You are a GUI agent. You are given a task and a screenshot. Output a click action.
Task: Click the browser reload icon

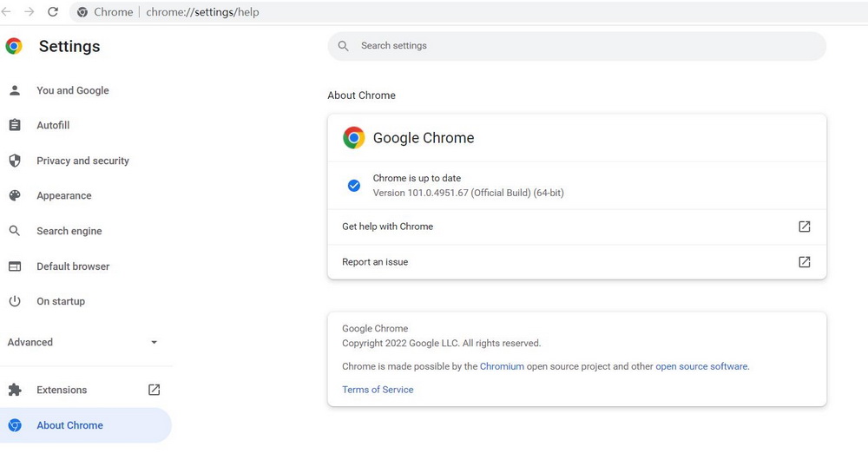53,12
